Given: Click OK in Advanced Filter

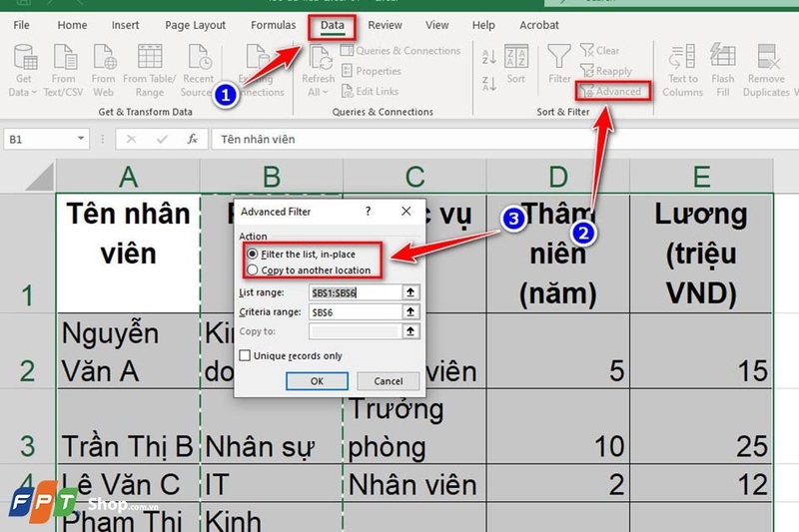Looking at the screenshot, I should click(317, 381).
